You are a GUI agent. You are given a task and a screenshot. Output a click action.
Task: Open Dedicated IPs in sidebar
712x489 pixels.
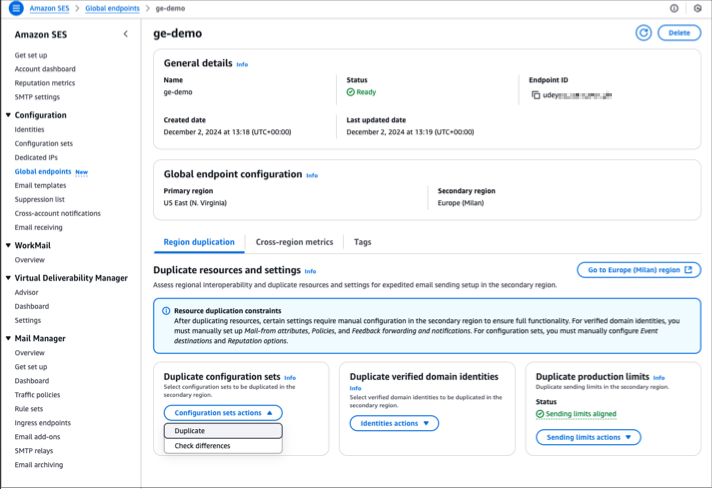[x=36, y=158]
